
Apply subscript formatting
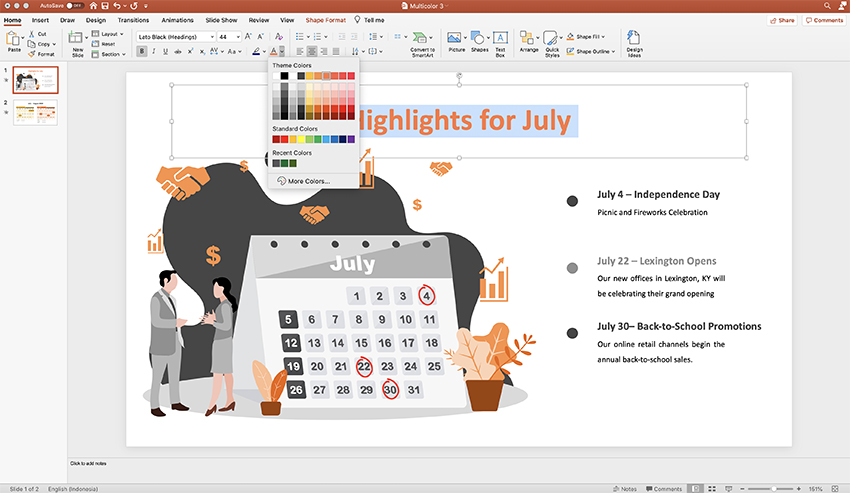click(202, 51)
